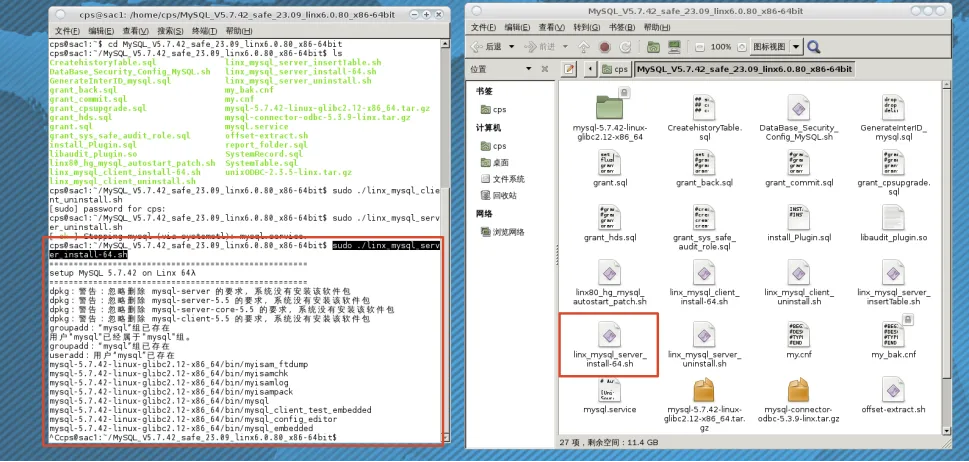Reload the current folder
Image resolution: width=969 pixels, height=462 pixels.
[625, 47]
